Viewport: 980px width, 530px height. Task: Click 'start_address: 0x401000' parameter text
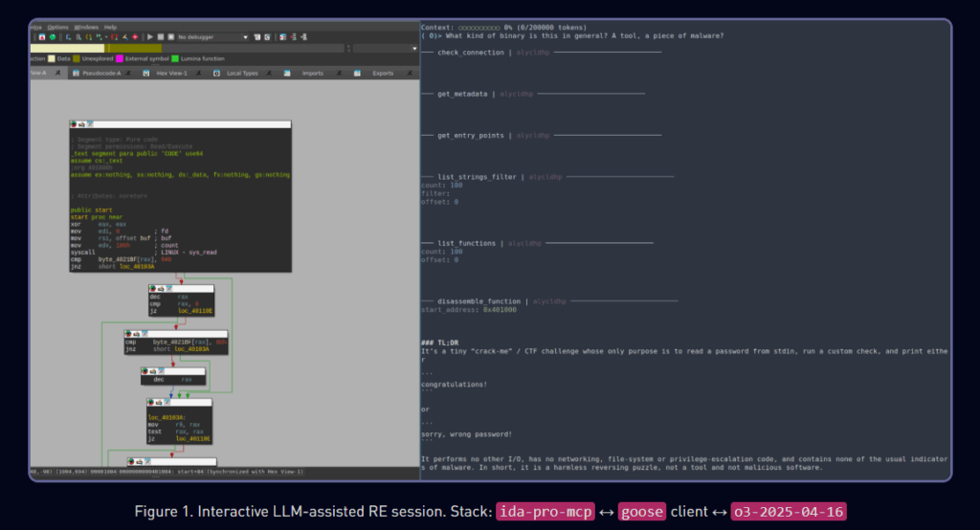click(x=469, y=309)
